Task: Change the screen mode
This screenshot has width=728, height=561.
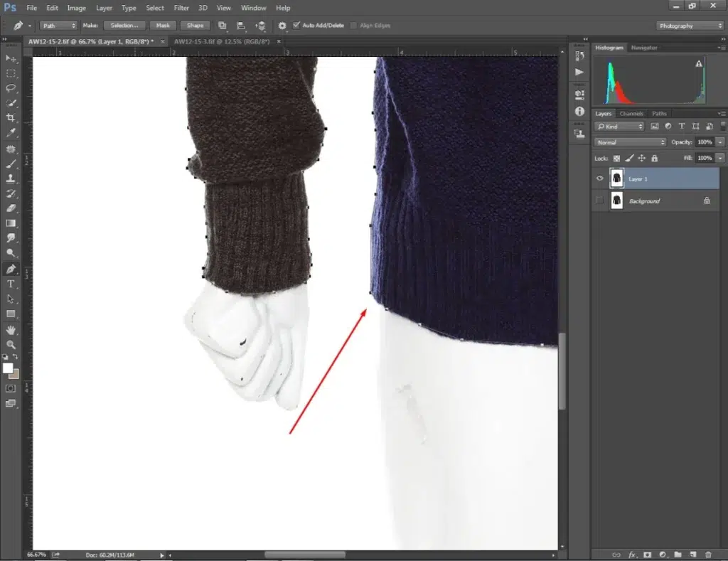Action: 11,403
